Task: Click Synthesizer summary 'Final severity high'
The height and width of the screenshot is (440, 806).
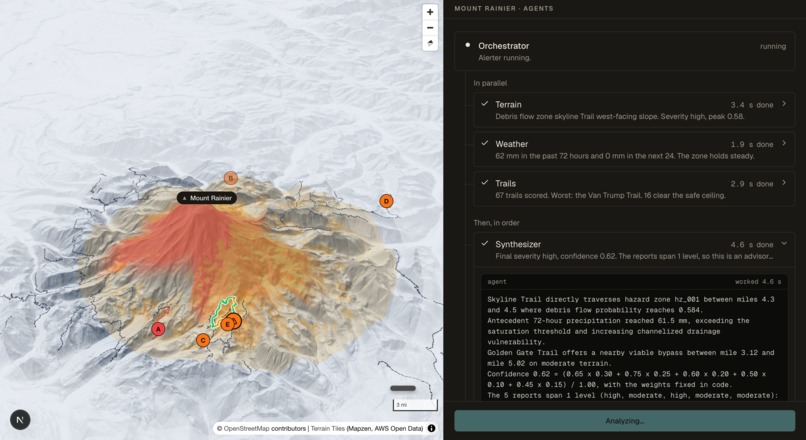Action: pyautogui.click(x=525, y=256)
